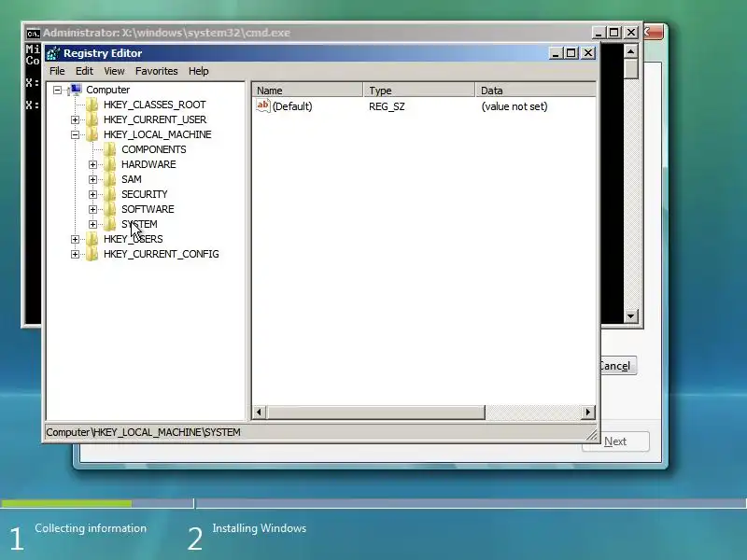Click HKEY_CURRENT_CONFIG folder icon
Viewport: 747px width, 560px height.
92,254
